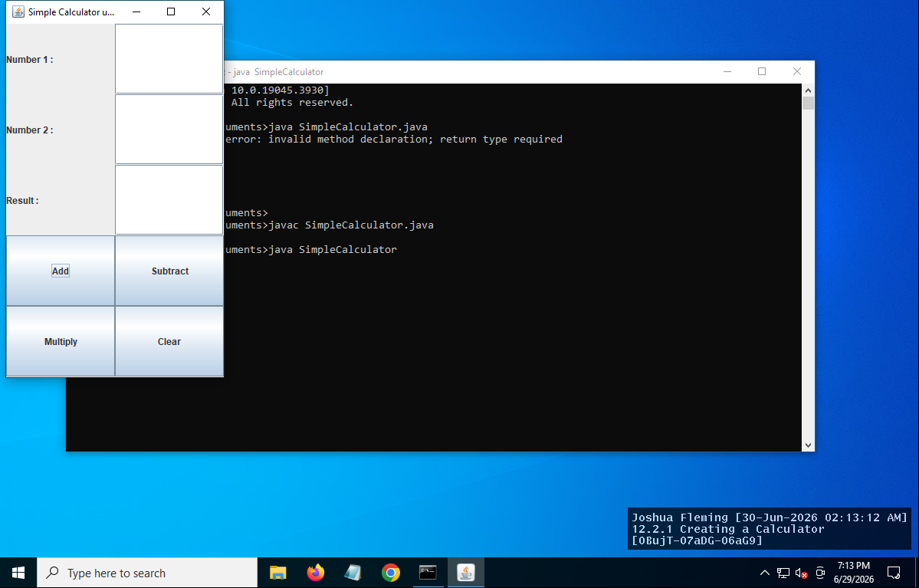
Task: Click the Add button in calculator
Action: [61, 271]
